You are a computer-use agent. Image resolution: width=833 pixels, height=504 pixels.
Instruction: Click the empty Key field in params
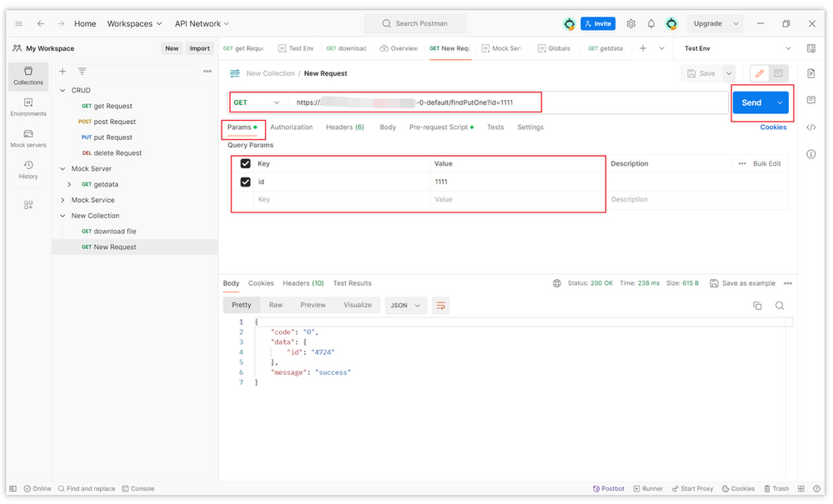pyautogui.click(x=341, y=200)
